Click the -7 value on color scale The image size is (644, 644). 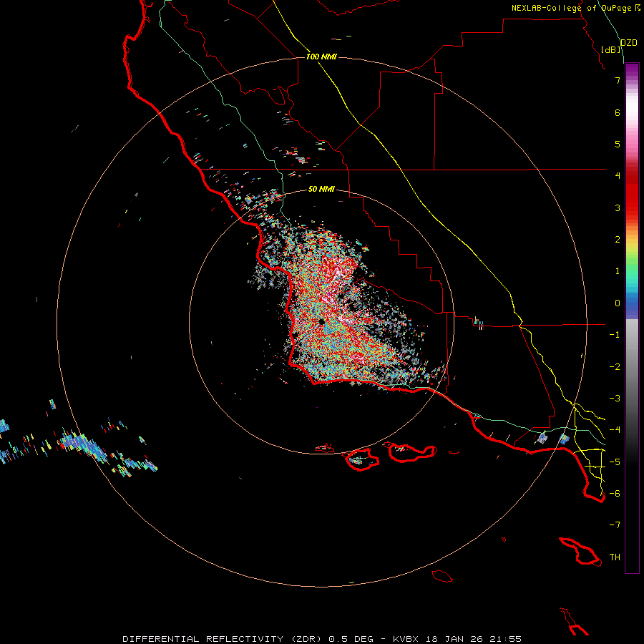point(615,525)
